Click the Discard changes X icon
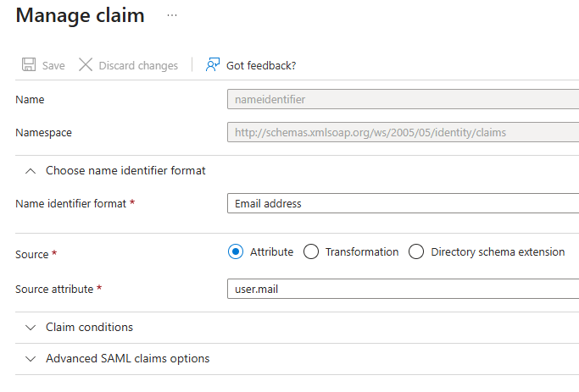The image size is (579, 392). click(86, 64)
